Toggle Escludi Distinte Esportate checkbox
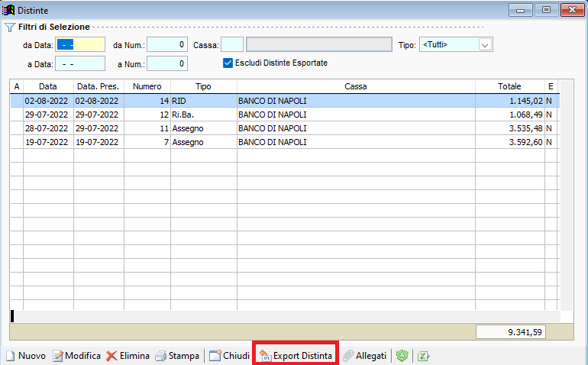This screenshot has width=588, height=365. tap(228, 63)
